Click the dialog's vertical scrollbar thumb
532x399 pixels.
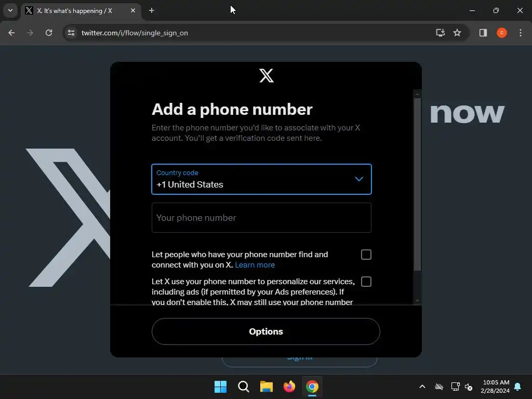pyautogui.click(x=417, y=184)
